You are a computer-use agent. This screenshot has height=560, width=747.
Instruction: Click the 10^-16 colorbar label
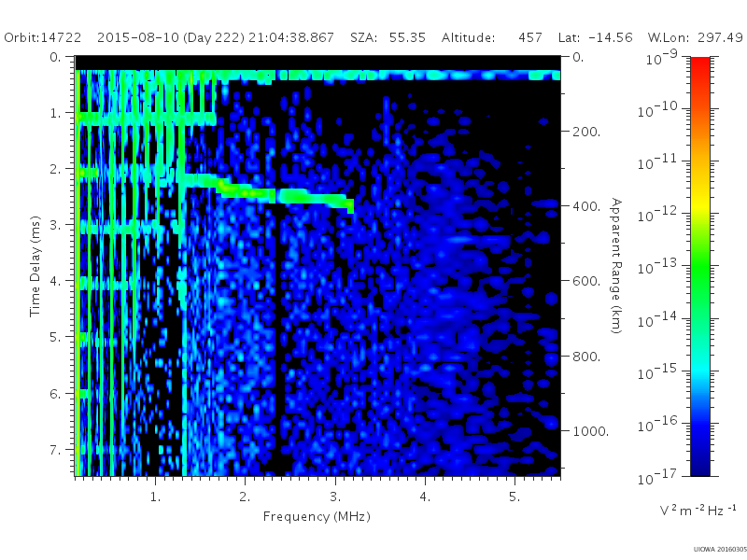pyautogui.click(x=657, y=424)
